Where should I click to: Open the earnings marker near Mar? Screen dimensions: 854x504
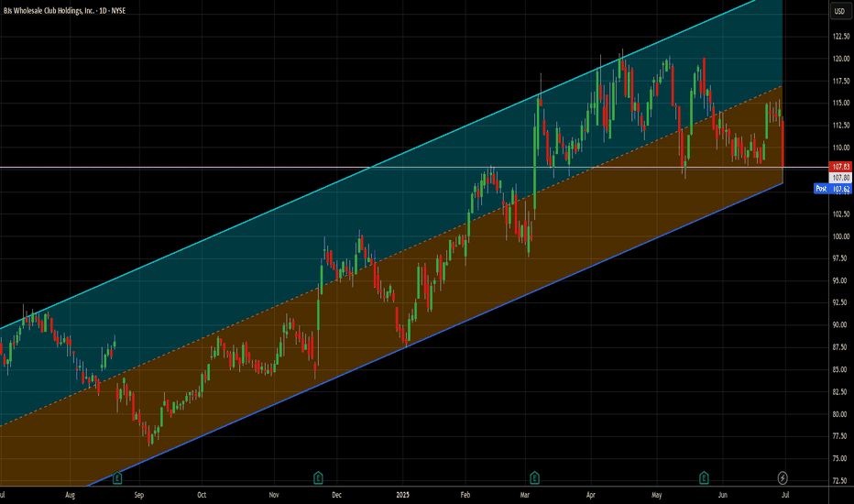point(534,478)
